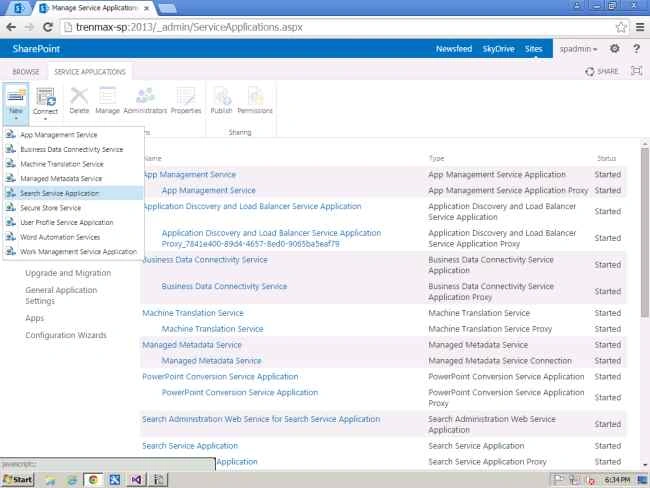Open the settings gear icon

tap(615, 49)
